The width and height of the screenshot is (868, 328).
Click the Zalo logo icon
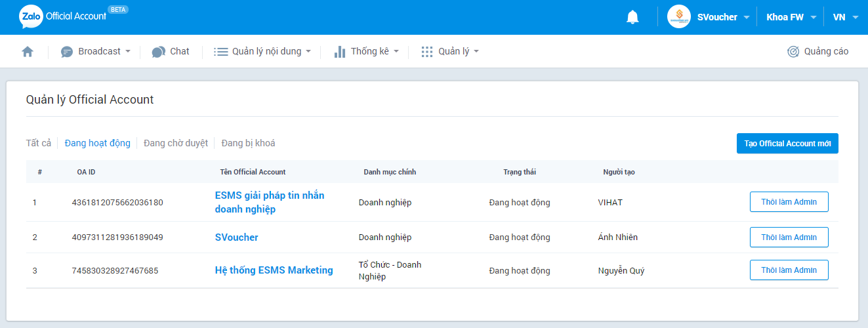[x=31, y=17]
